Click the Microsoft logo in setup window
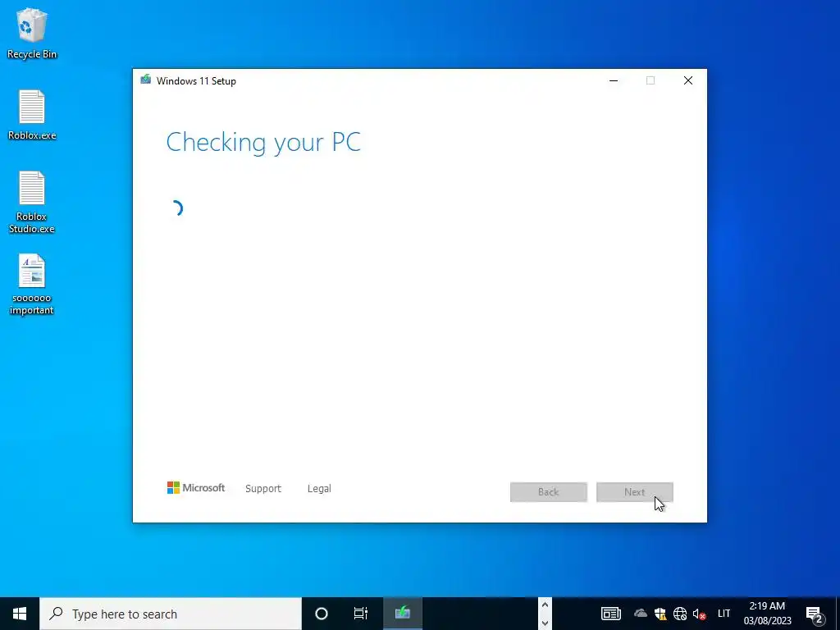The image size is (840, 630). (x=196, y=488)
